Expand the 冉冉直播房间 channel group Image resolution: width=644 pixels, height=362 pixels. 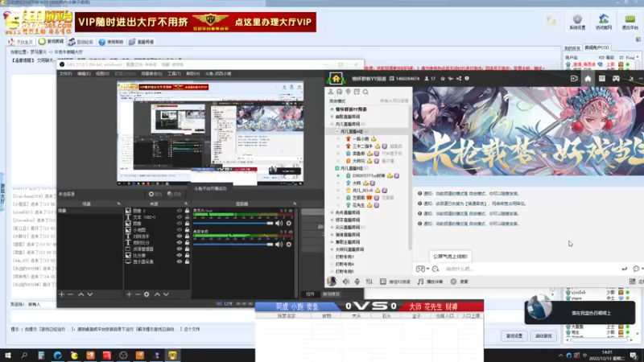click(332, 212)
